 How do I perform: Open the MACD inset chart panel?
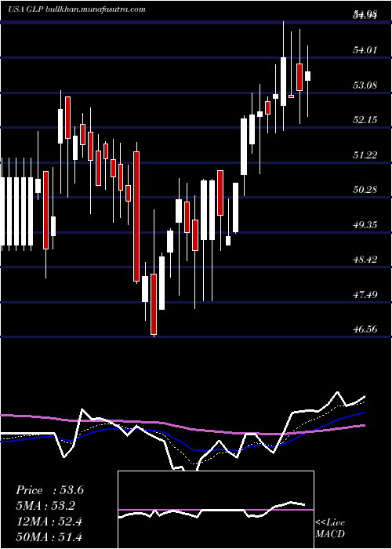[216, 510]
